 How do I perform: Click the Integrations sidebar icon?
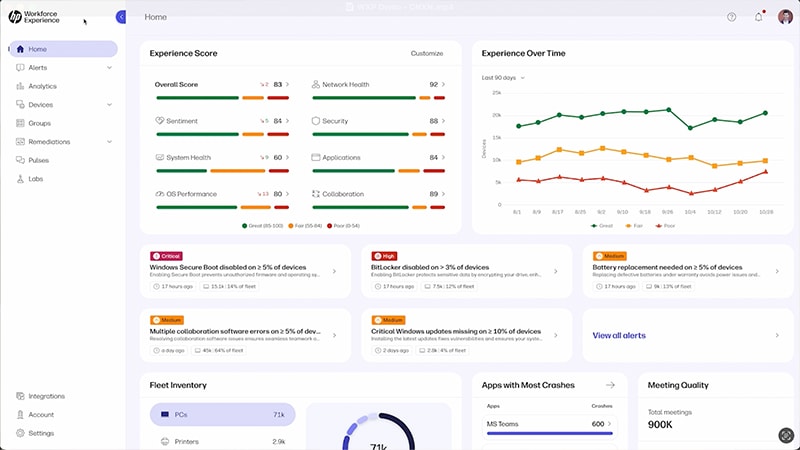point(21,396)
